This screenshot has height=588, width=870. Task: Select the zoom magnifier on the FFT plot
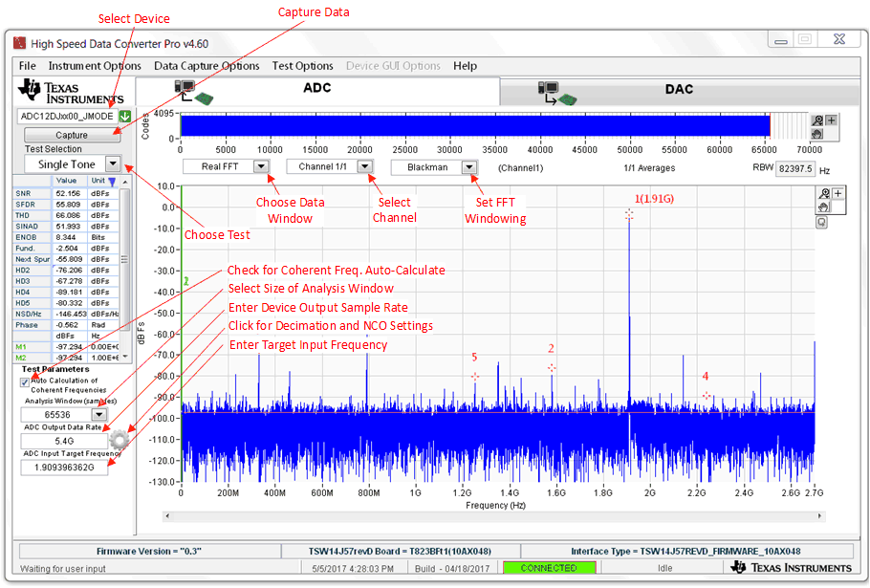point(822,191)
